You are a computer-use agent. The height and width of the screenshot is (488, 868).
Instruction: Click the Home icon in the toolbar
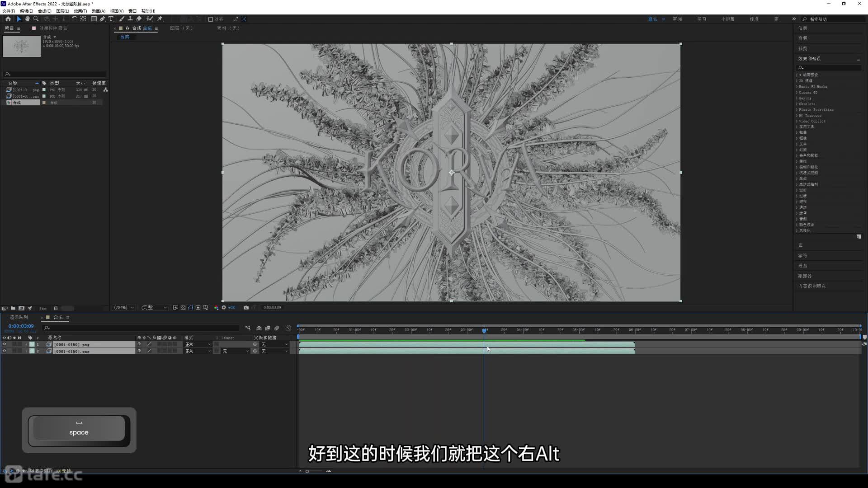(8, 19)
